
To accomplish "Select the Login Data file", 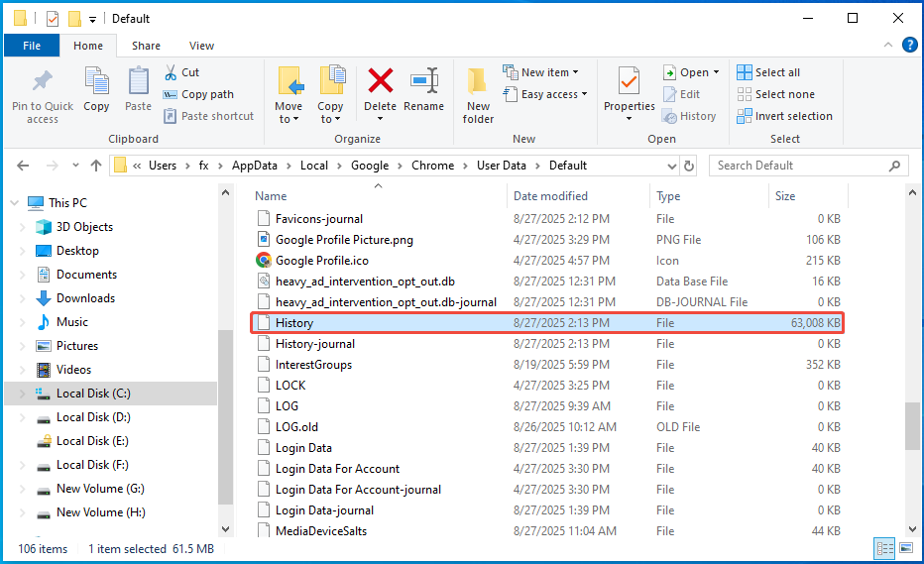I will click(303, 448).
